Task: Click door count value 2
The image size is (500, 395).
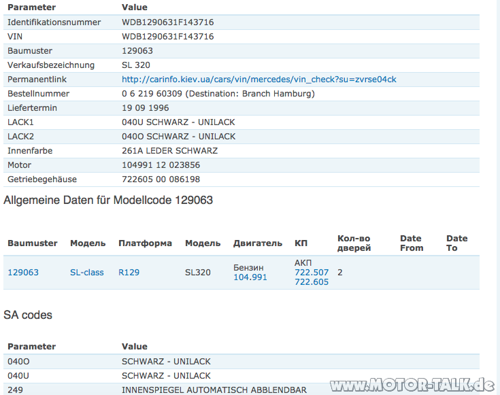Action: pos(340,272)
